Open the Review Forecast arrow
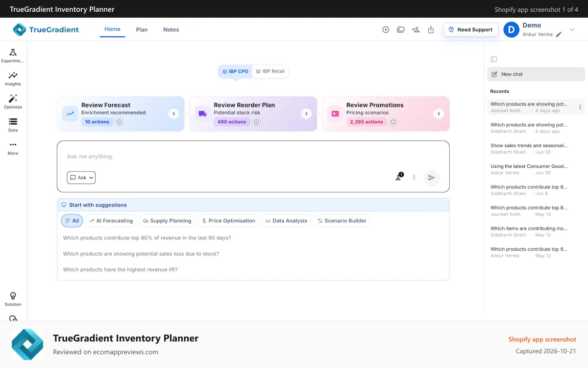 pos(173,114)
